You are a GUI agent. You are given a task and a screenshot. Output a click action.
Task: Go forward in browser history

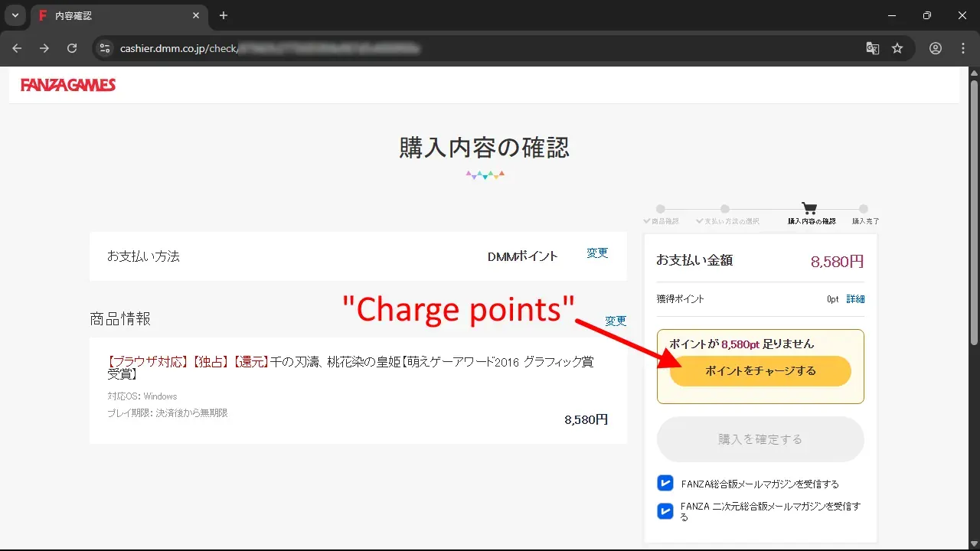pyautogui.click(x=44, y=48)
